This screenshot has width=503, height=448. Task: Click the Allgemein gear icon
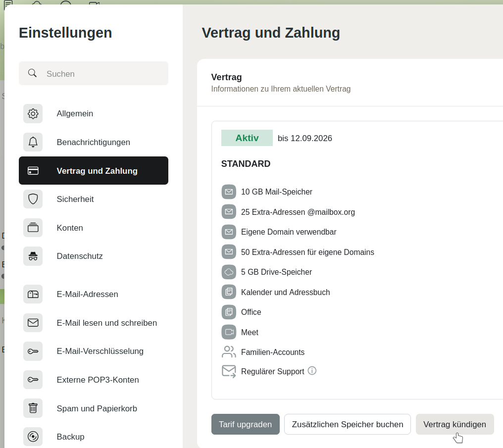coord(33,114)
